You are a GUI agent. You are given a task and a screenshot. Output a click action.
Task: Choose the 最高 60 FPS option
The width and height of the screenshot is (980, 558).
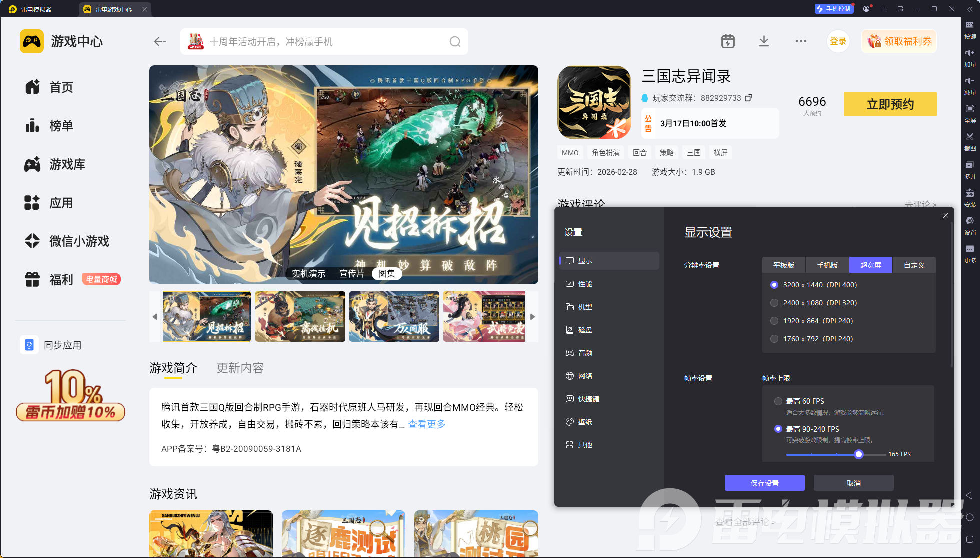(x=778, y=401)
